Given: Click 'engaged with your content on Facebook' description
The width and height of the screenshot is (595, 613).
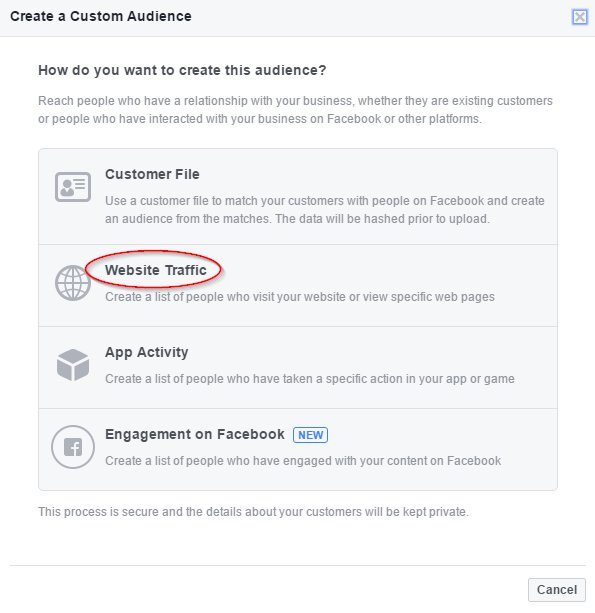Looking at the screenshot, I should coord(303,461).
